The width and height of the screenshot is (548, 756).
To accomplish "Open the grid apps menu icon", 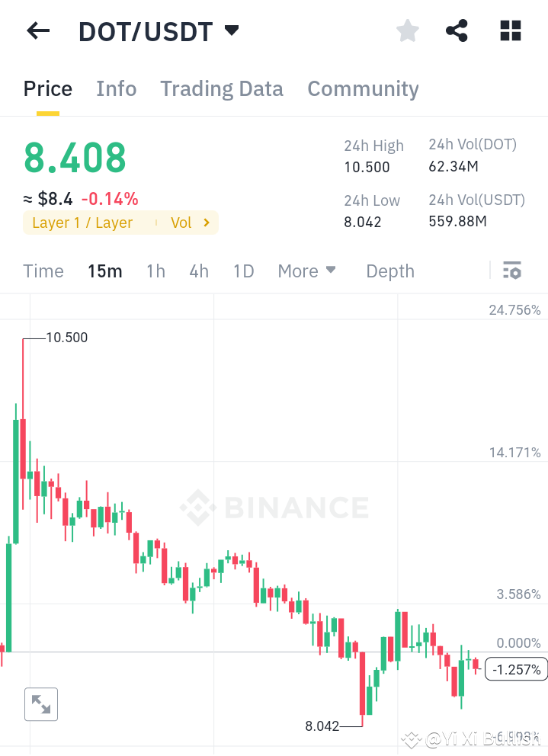I will tap(509, 30).
